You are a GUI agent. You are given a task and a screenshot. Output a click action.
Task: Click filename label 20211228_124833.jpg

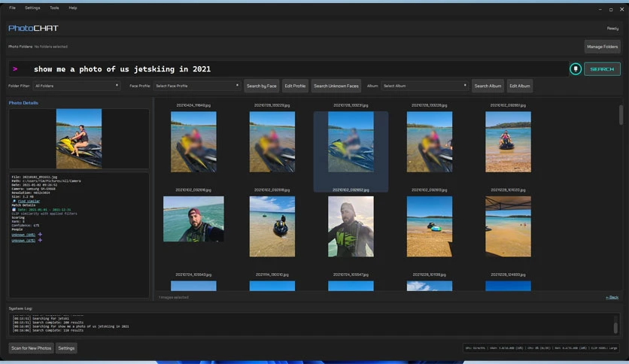(x=508, y=275)
